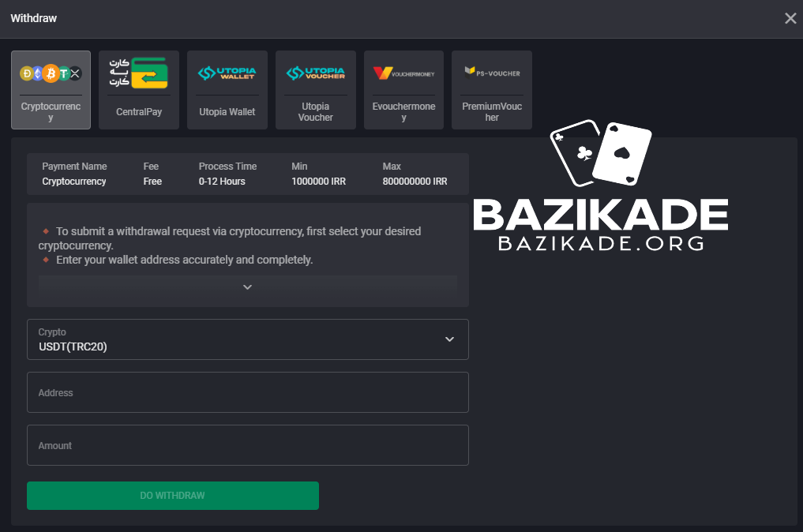Focus the Amount input field
Screen dimensions: 803x532
click(247, 445)
